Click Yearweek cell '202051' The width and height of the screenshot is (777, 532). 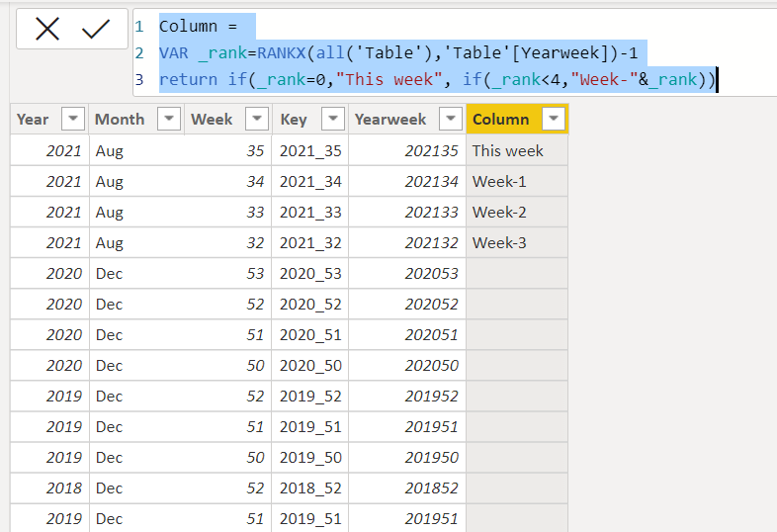point(407,334)
